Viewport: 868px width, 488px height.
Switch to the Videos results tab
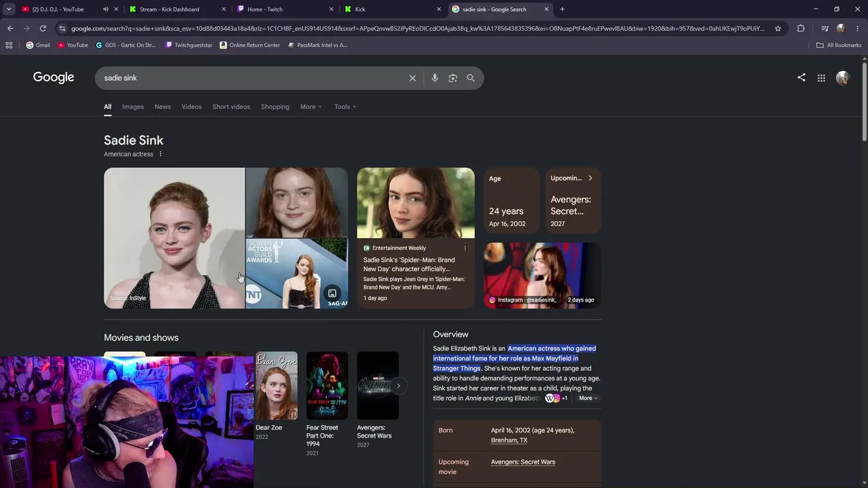pos(192,106)
